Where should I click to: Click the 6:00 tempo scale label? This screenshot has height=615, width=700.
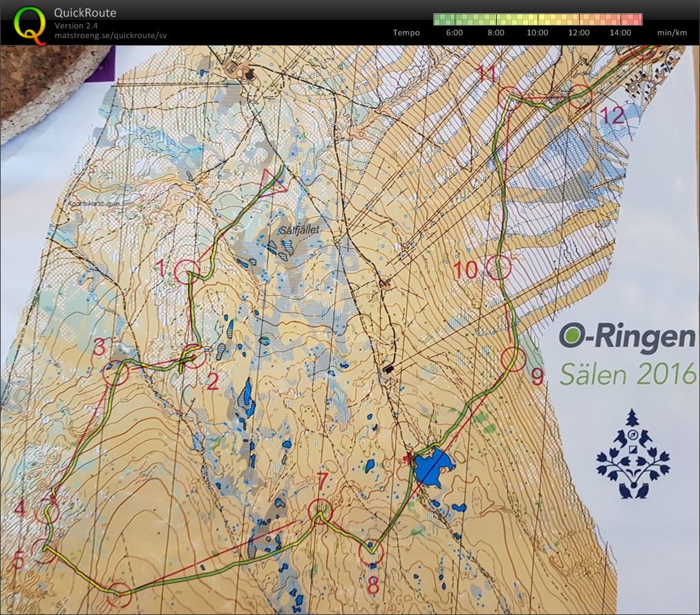[454, 32]
